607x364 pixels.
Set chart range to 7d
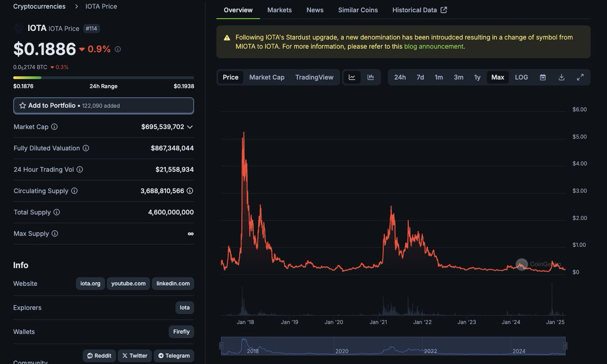point(420,77)
